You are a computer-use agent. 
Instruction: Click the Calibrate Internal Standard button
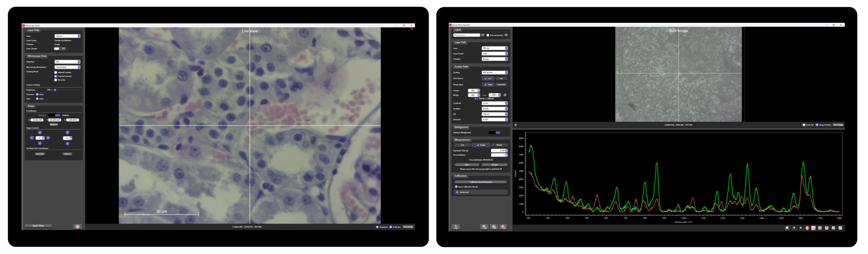(481, 182)
